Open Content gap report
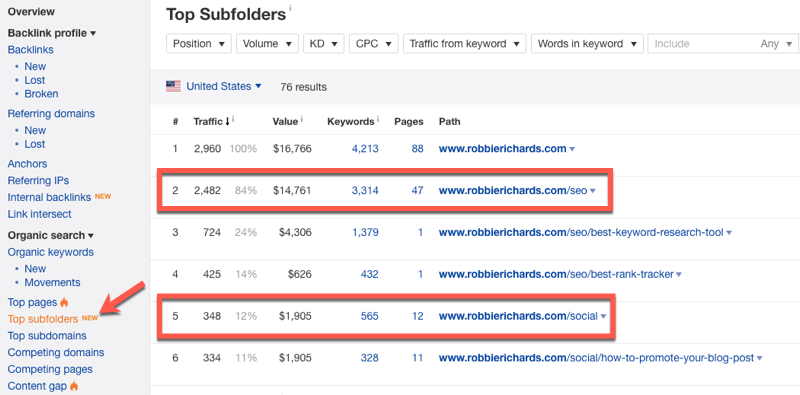 click(x=37, y=386)
